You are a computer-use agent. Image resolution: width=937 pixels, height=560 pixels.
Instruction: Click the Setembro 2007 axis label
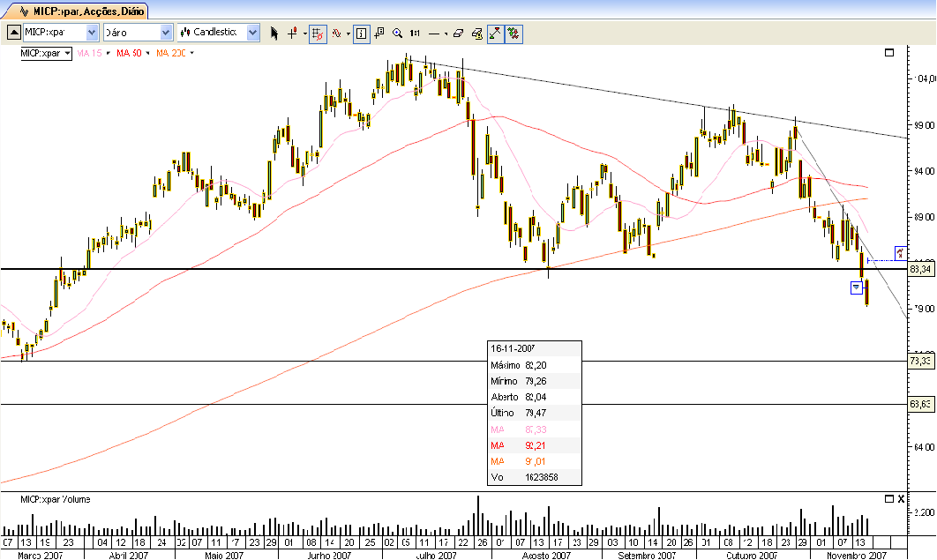647,556
